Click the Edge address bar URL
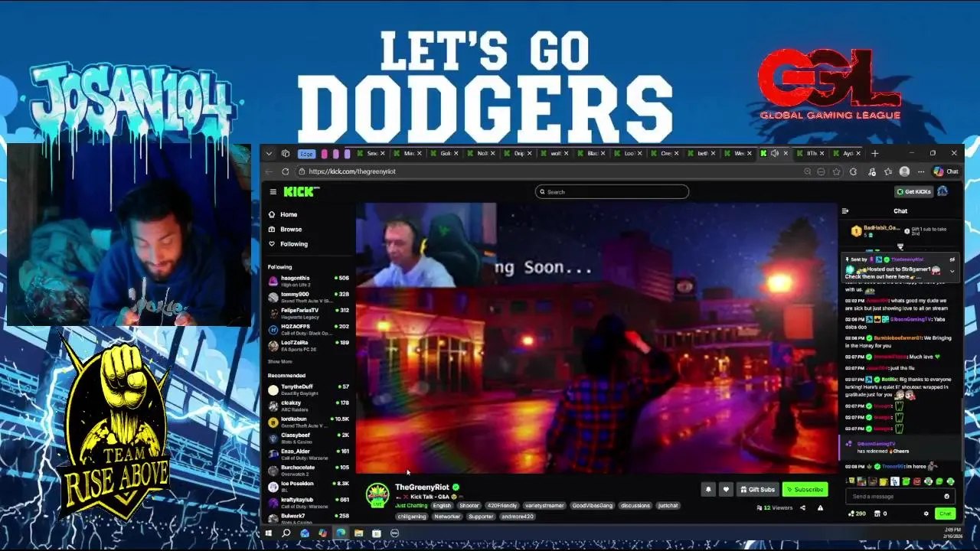This screenshot has width=980, height=551. (x=352, y=171)
